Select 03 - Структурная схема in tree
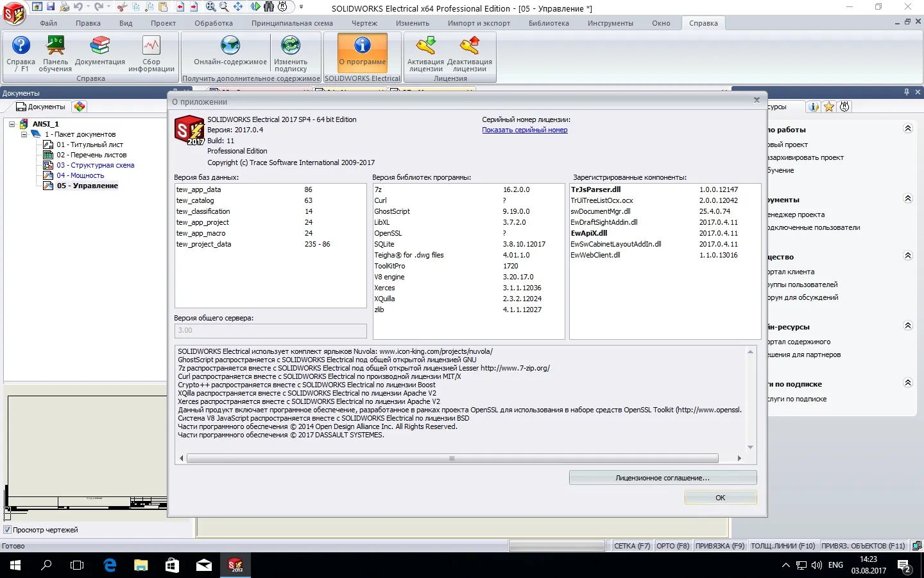Viewport: 924px width, 578px height. click(96, 165)
